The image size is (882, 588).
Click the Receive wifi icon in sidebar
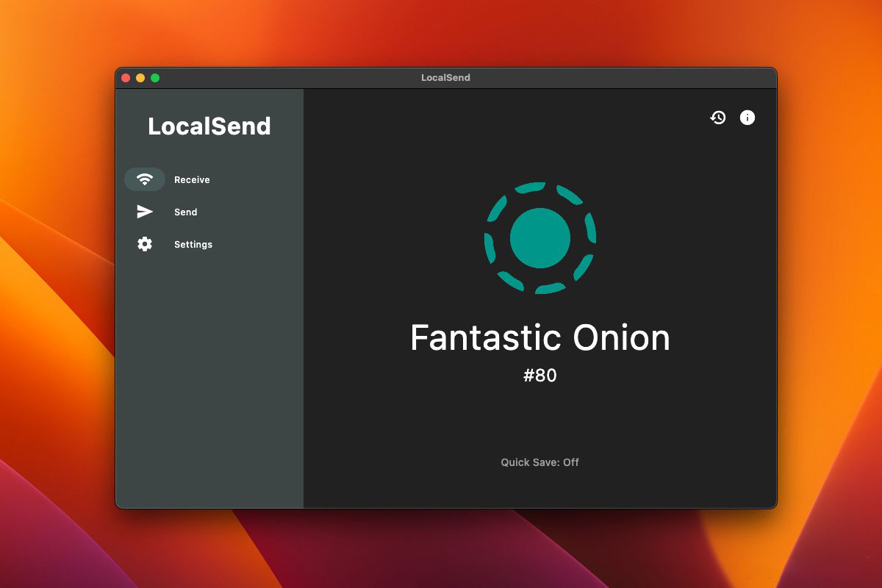point(145,179)
